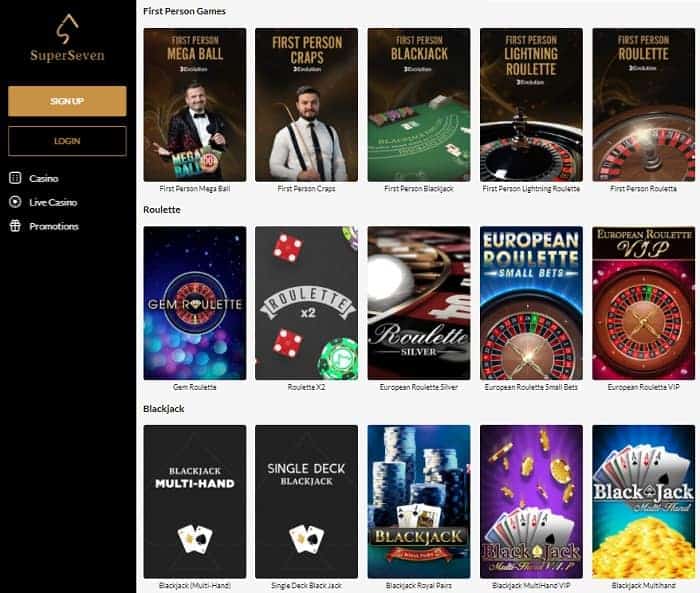700x593 pixels.
Task: Click the LOGIN button
Action: 67,141
